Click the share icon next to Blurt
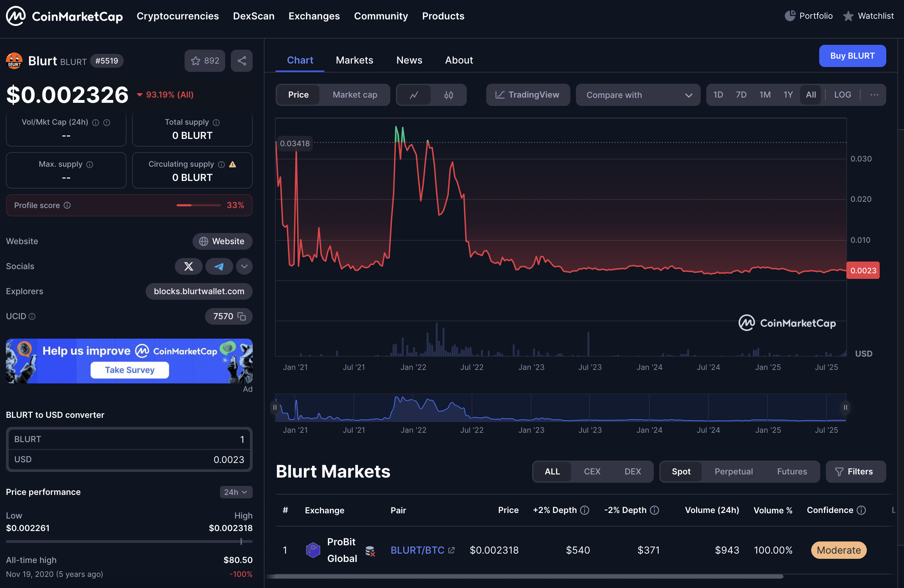Viewport: 904px width, 588px height. (242, 61)
